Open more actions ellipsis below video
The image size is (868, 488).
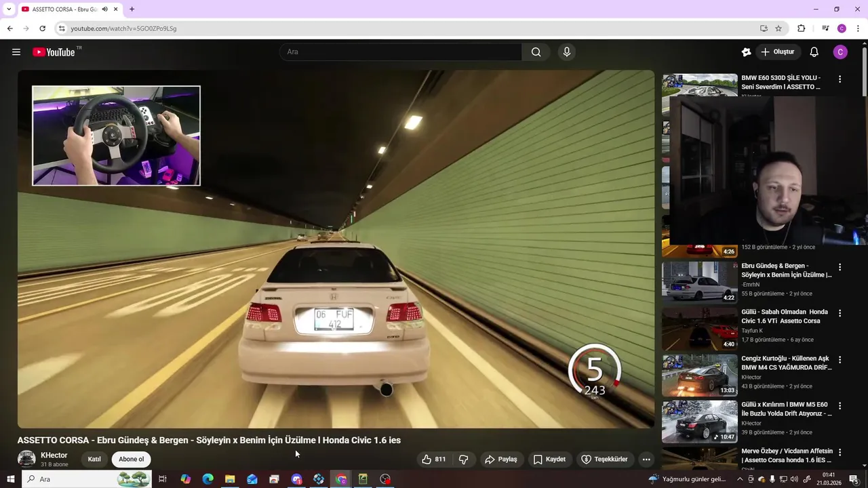(646, 460)
